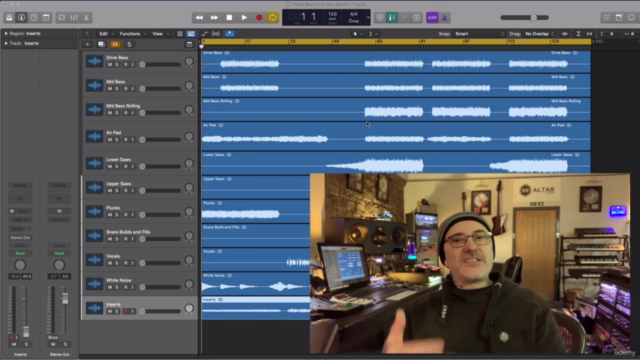Click the vertical auto zoom button
640x360 pixels.
[578, 34]
